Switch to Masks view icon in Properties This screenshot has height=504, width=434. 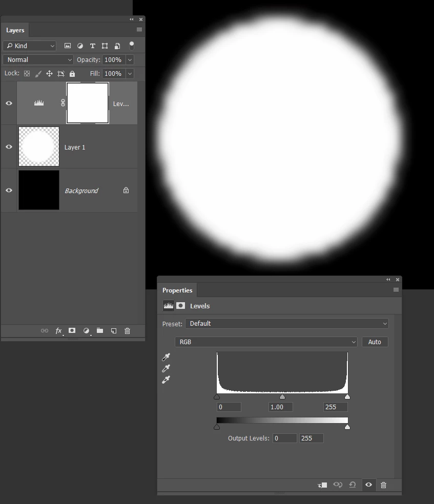(181, 306)
